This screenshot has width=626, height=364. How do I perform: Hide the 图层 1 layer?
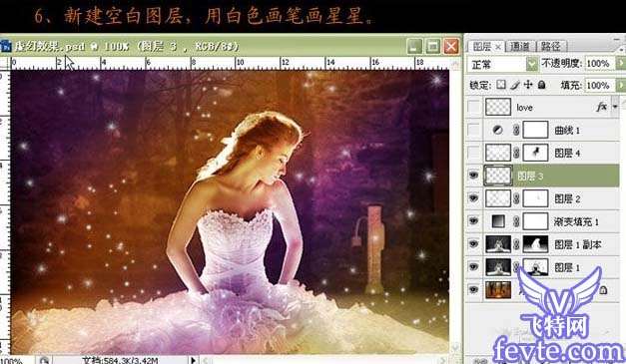pyautogui.click(x=473, y=266)
